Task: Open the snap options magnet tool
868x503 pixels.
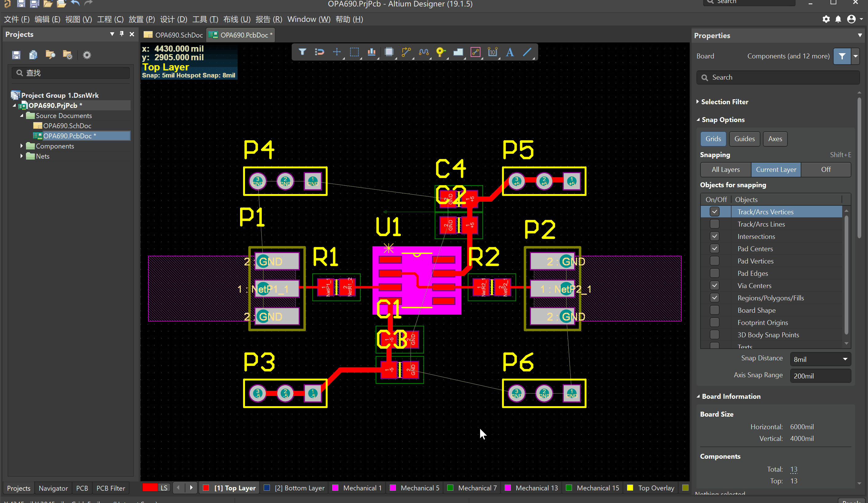Action: coord(319,52)
